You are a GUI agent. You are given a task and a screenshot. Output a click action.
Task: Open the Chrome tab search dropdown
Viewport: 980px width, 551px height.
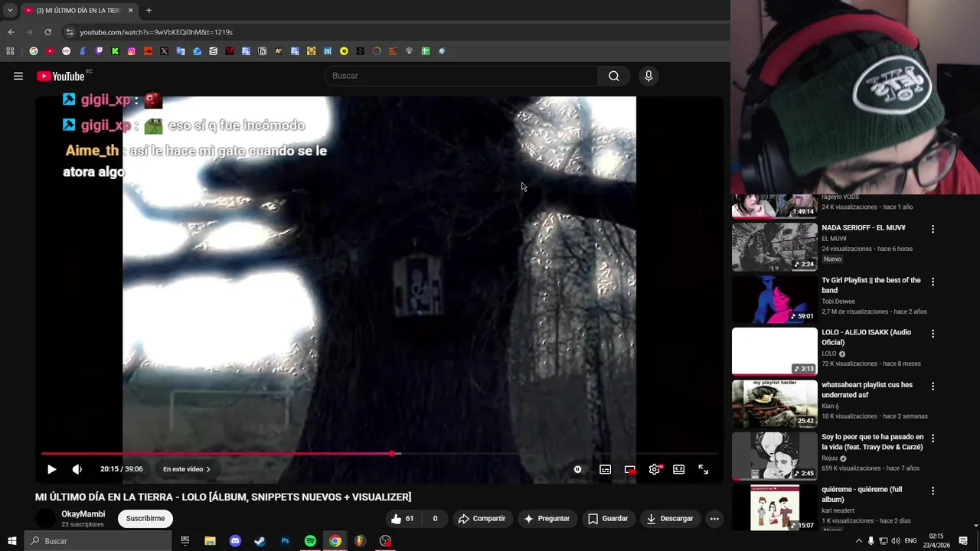(10, 10)
